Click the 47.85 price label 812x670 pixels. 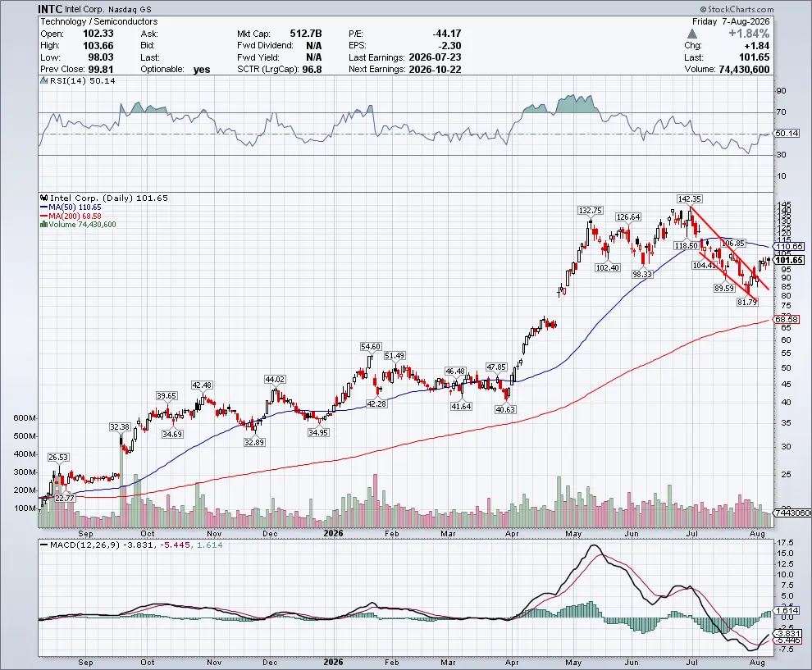tap(496, 367)
